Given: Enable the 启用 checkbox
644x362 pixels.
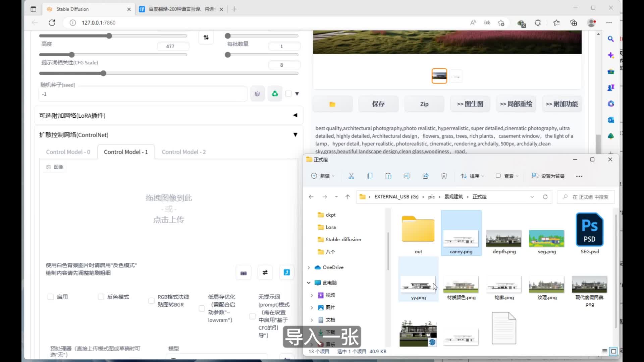Looking at the screenshot, I should (51, 297).
